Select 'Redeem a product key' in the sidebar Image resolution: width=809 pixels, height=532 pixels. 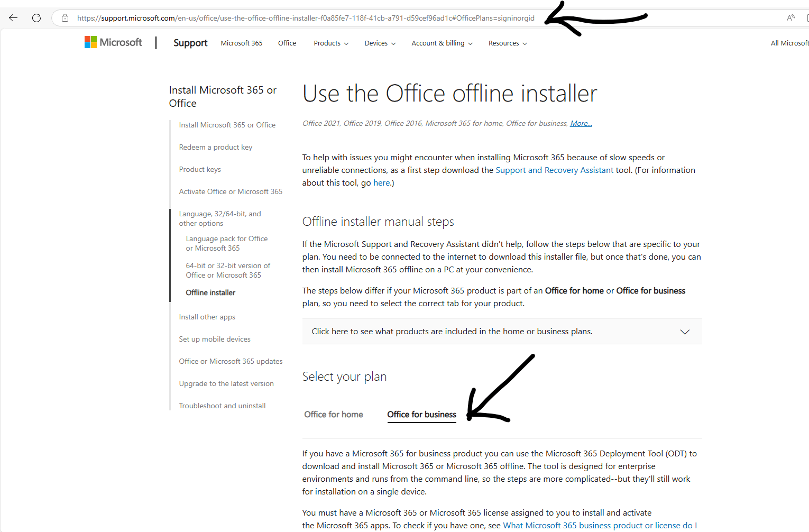click(x=215, y=147)
